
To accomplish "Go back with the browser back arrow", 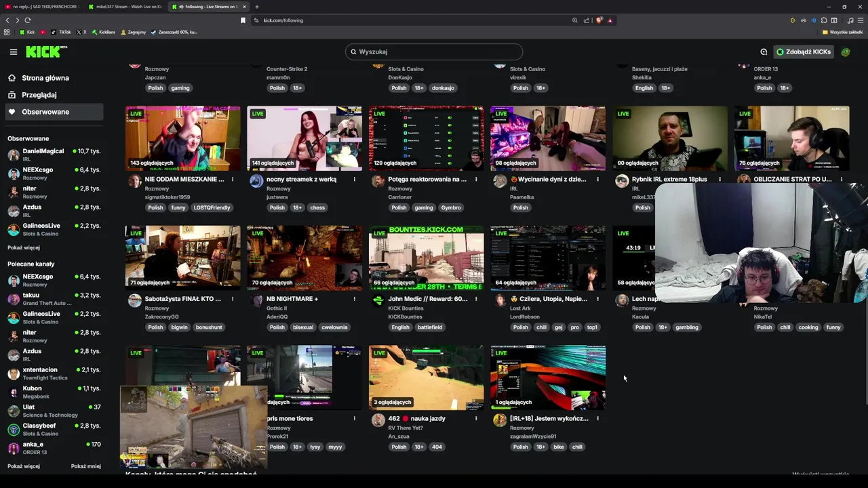I will coord(7,20).
